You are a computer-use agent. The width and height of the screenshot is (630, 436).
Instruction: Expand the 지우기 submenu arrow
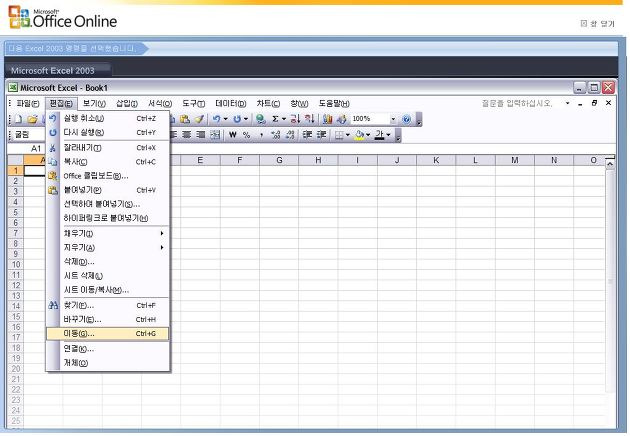point(162,248)
